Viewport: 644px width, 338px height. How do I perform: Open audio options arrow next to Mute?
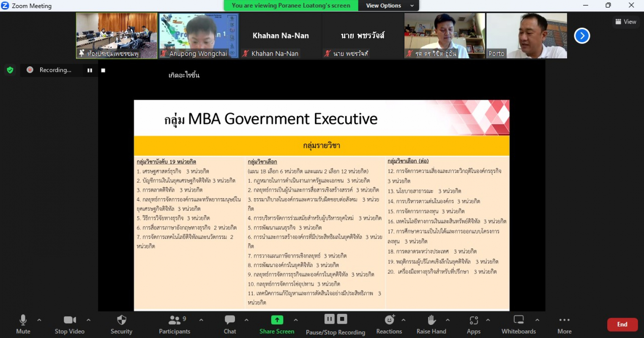39,320
